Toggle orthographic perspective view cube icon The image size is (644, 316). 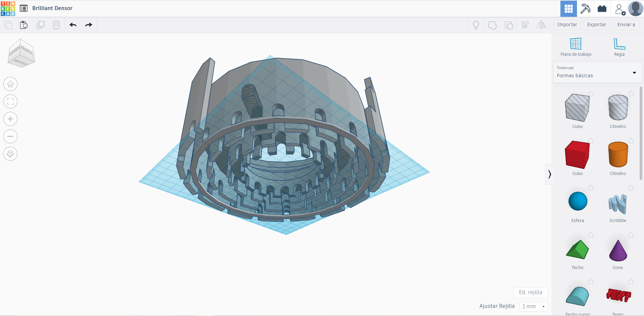coord(10,154)
